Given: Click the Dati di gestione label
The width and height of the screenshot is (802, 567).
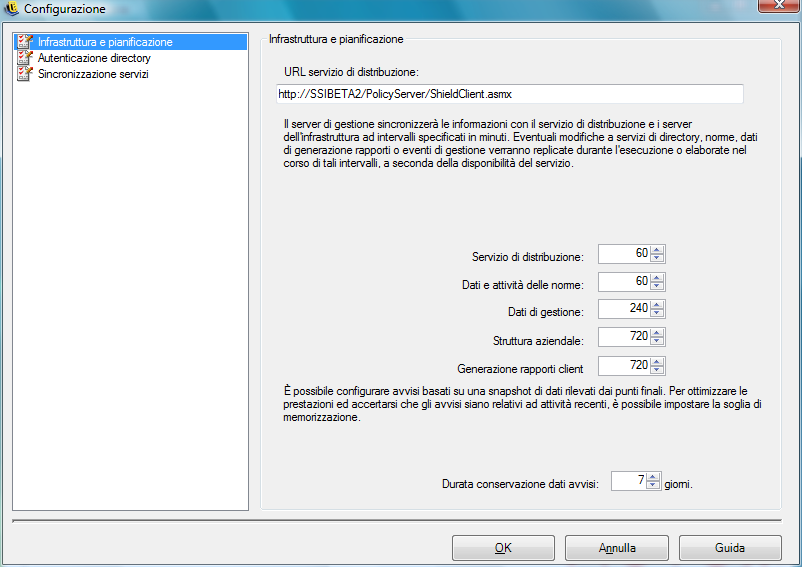Looking at the screenshot, I should [546, 312].
